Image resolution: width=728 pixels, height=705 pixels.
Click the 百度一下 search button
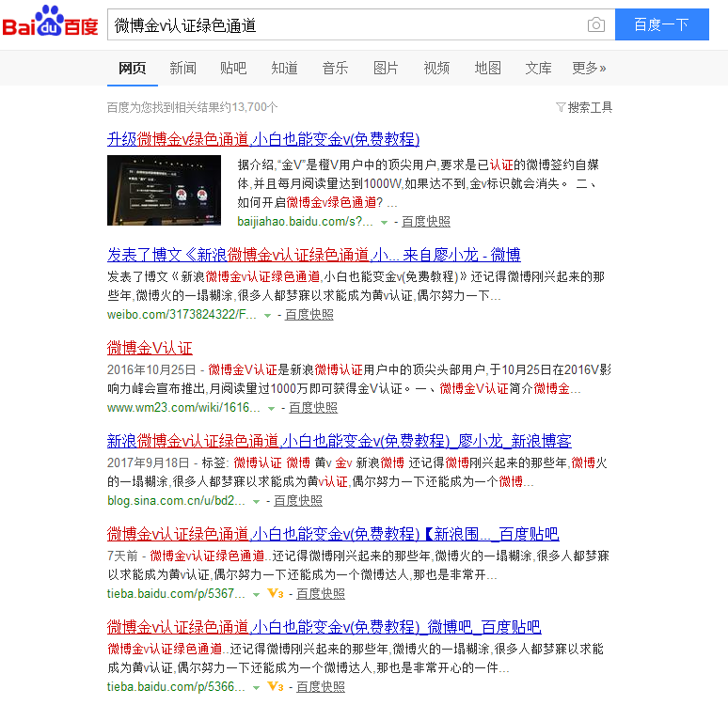(x=661, y=24)
